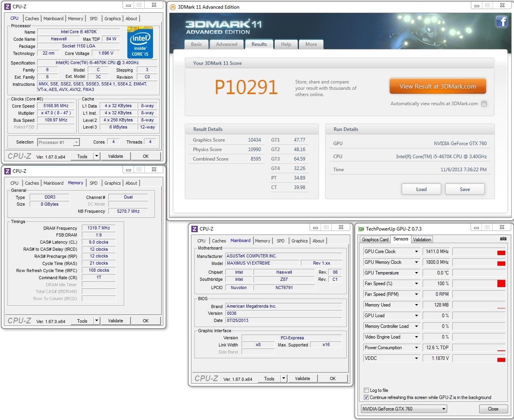The width and height of the screenshot is (514, 420).
Task: Open the Video Engine Load dropdown
Action: click(416, 337)
